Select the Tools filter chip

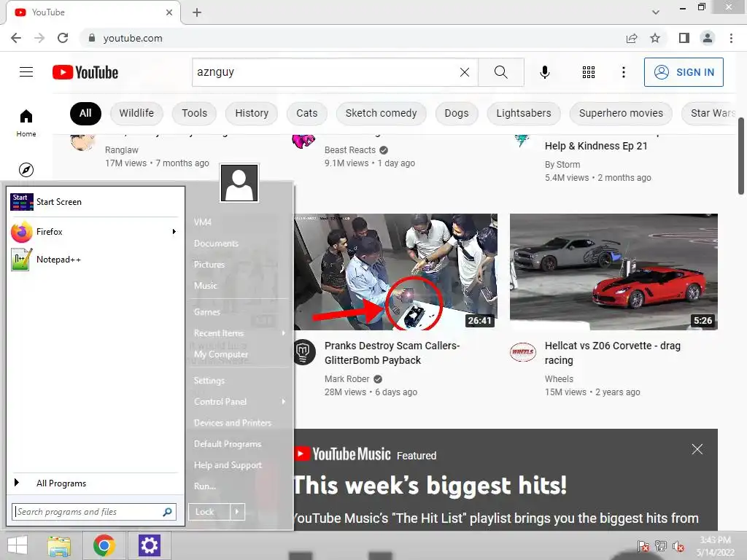coord(194,113)
